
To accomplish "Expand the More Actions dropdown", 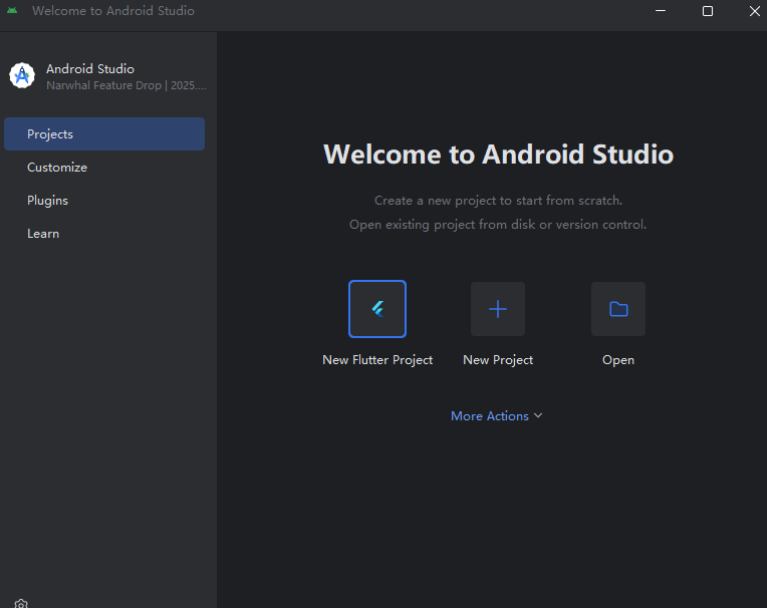I will point(496,416).
